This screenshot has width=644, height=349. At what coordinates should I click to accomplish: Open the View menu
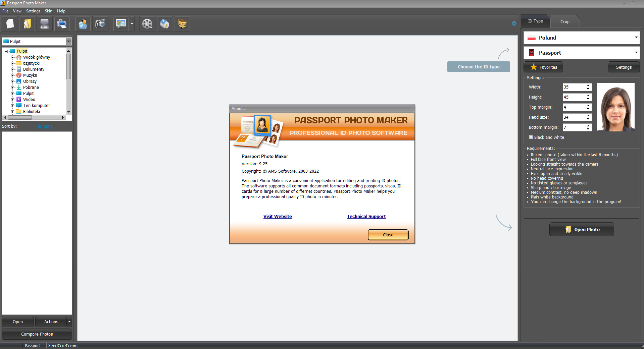(x=17, y=11)
